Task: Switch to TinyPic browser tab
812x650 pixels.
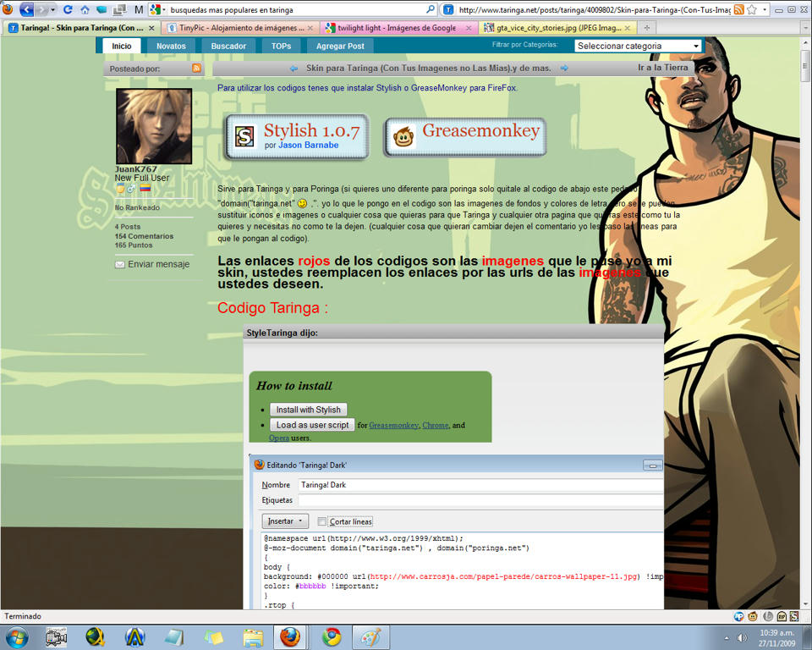Action: point(241,28)
